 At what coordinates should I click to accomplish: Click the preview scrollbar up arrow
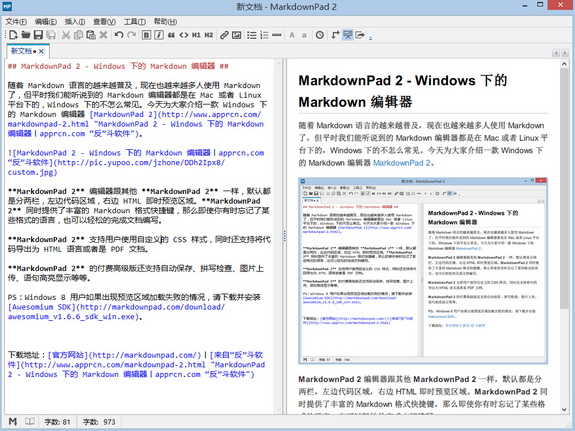564,64
